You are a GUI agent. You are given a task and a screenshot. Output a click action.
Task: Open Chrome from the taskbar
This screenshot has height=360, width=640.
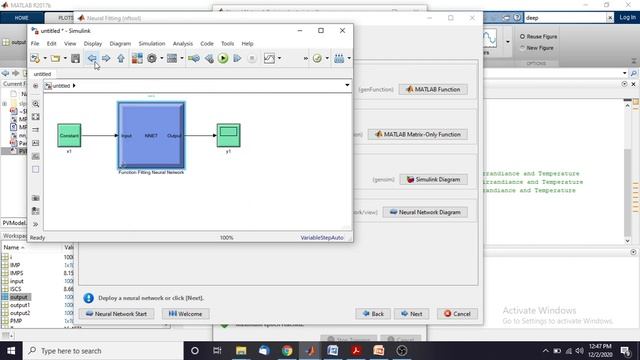[x=287, y=351]
